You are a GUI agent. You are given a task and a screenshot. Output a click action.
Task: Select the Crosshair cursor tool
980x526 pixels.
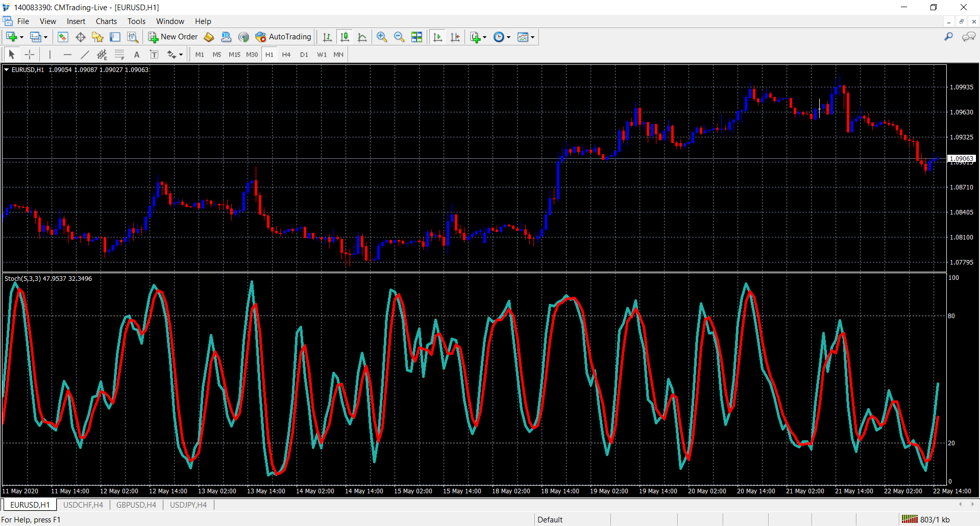(x=30, y=55)
